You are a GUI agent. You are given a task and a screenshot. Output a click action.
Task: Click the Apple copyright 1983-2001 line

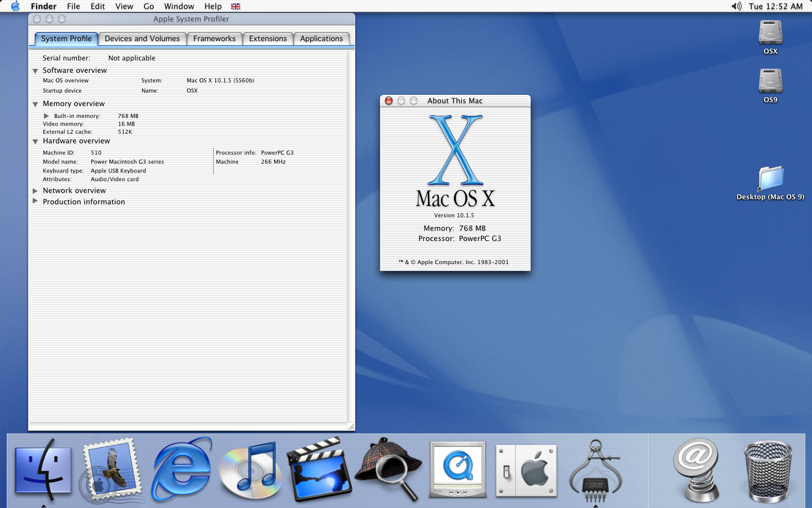453,262
